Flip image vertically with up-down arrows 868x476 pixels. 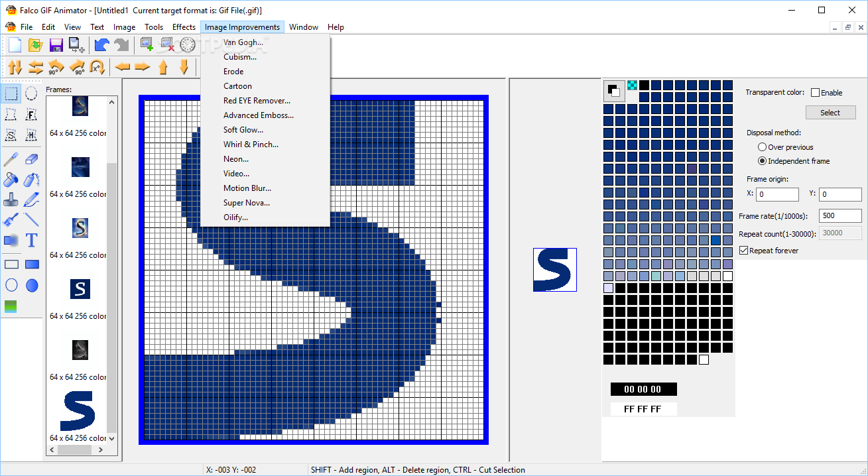tap(15, 67)
